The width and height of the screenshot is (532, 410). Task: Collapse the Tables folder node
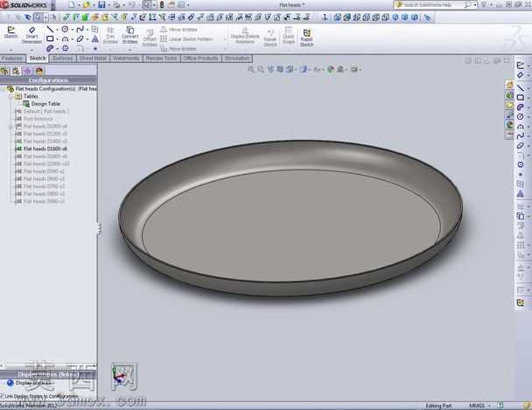10,96
